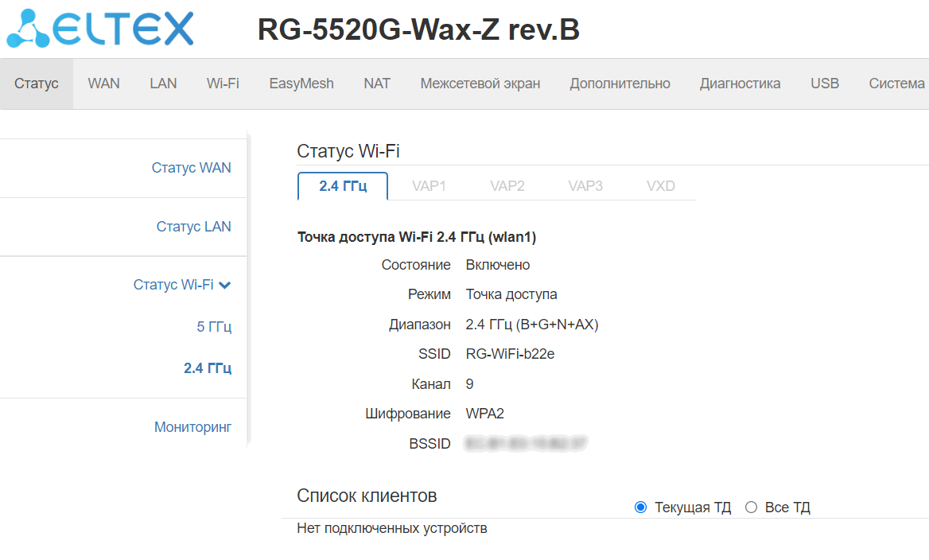
Task: Open the Система tab
Action: tap(896, 84)
